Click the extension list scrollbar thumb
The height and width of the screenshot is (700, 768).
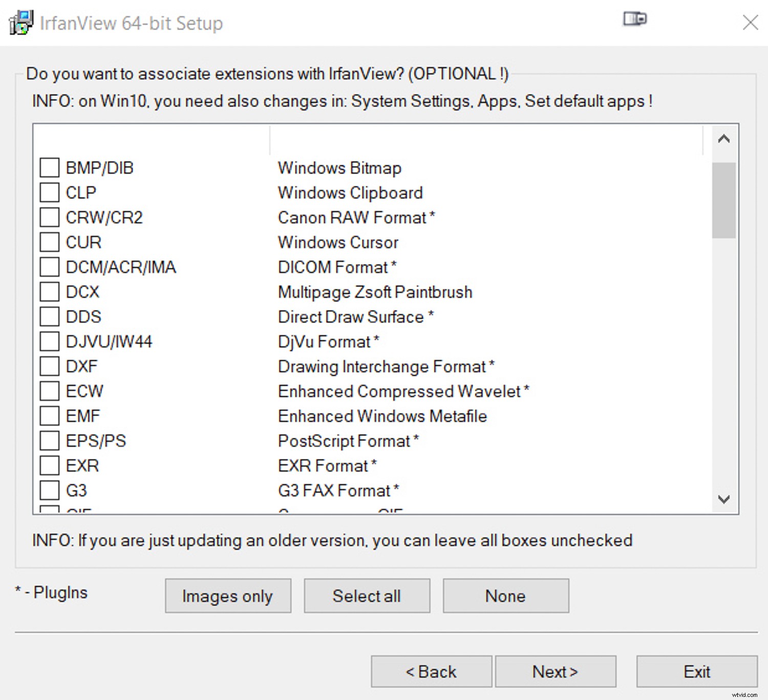(723, 200)
